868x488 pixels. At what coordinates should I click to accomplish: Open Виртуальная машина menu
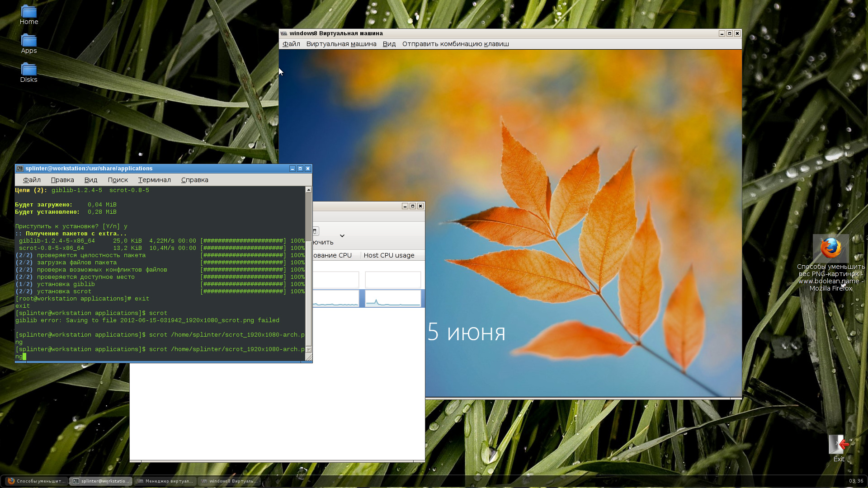click(341, 44)
